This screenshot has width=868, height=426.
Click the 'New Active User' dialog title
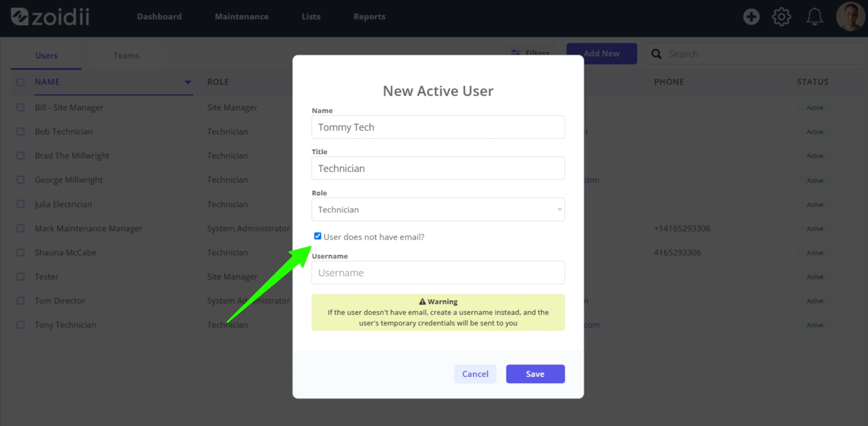click(438, 91)
